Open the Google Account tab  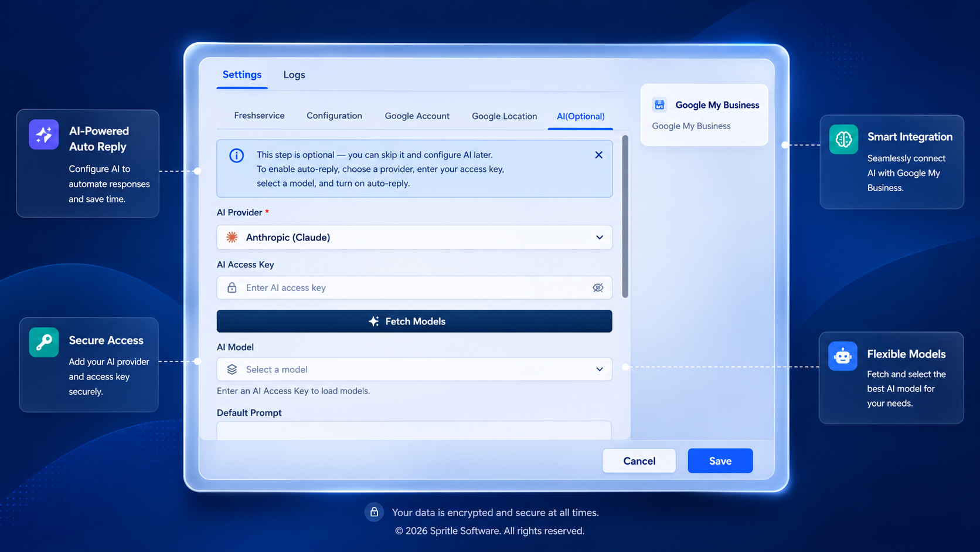[x=417, y=116]
